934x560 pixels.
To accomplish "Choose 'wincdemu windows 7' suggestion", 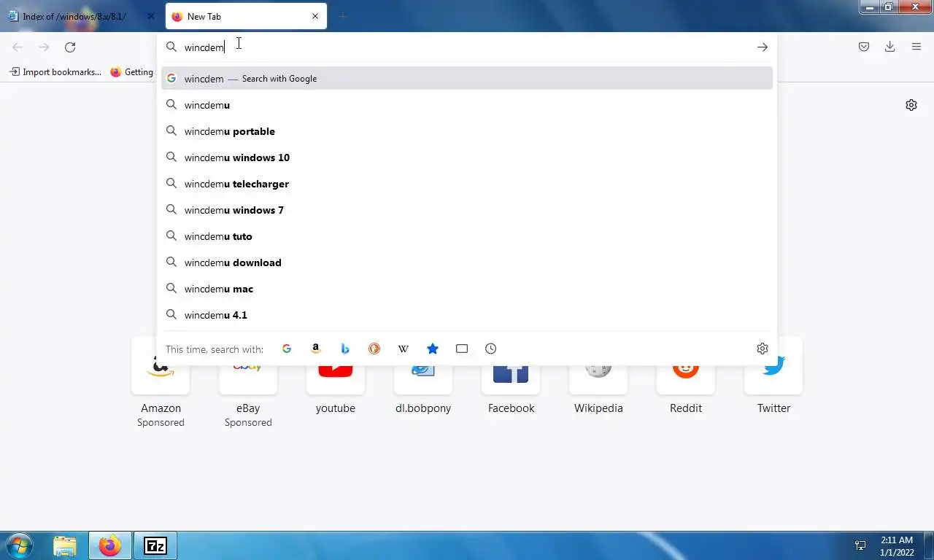I will [467, 210].
